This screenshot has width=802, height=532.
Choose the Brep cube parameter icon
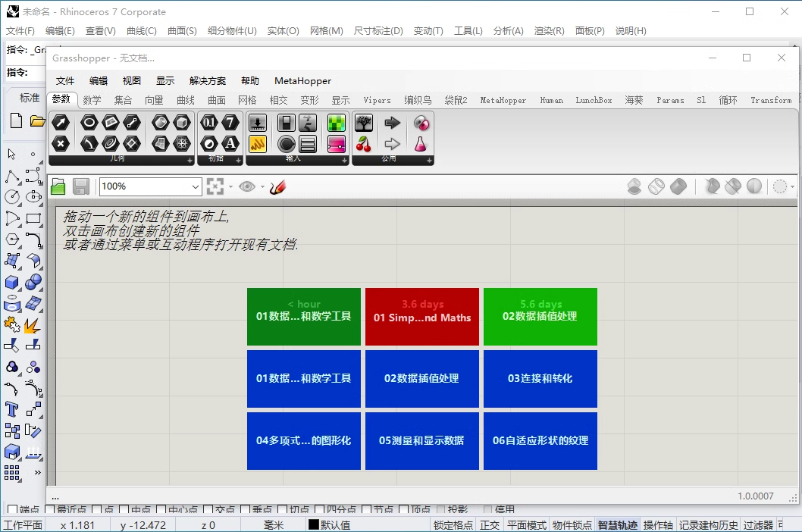coord(182,123)
